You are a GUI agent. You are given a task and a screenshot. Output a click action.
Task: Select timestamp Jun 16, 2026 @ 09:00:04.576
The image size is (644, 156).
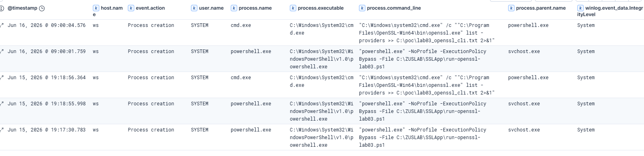click(47, 25)
